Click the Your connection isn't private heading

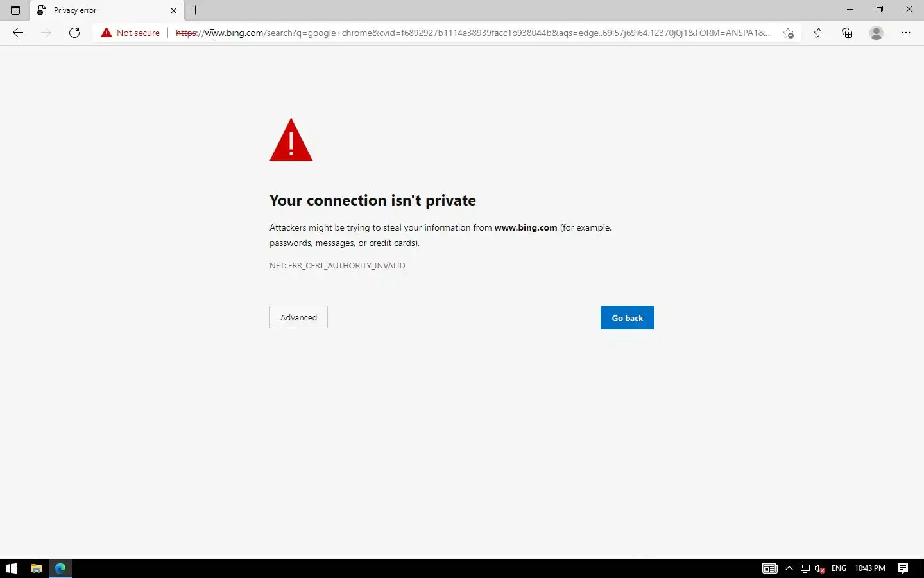pyautogui.click(x=373, y=200)
